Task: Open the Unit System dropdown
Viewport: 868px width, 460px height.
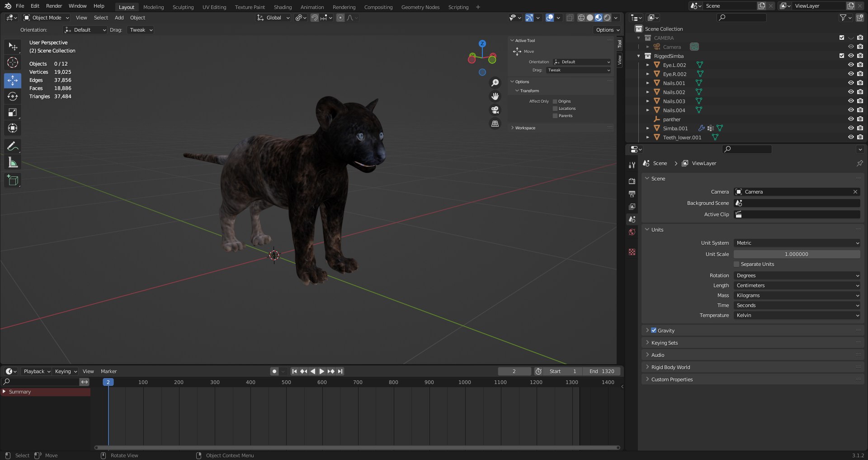Action: point(797,243)
